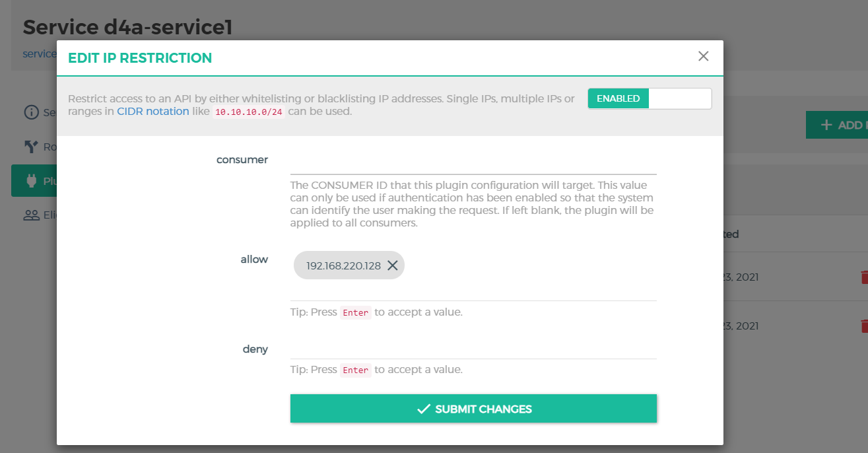Close the Edit IP Restriction dialog
Image resolution: width=868 pixels, height=453 pixels.
[704, 56]
